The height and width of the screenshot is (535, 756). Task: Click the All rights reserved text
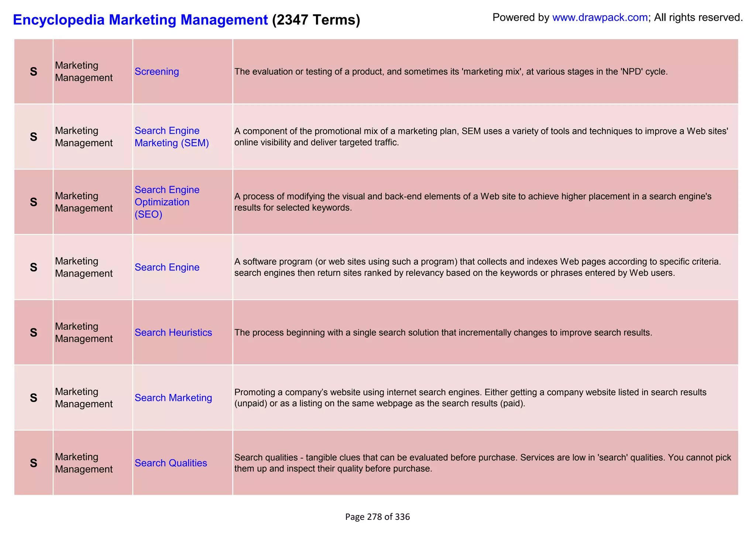[698, 17]
